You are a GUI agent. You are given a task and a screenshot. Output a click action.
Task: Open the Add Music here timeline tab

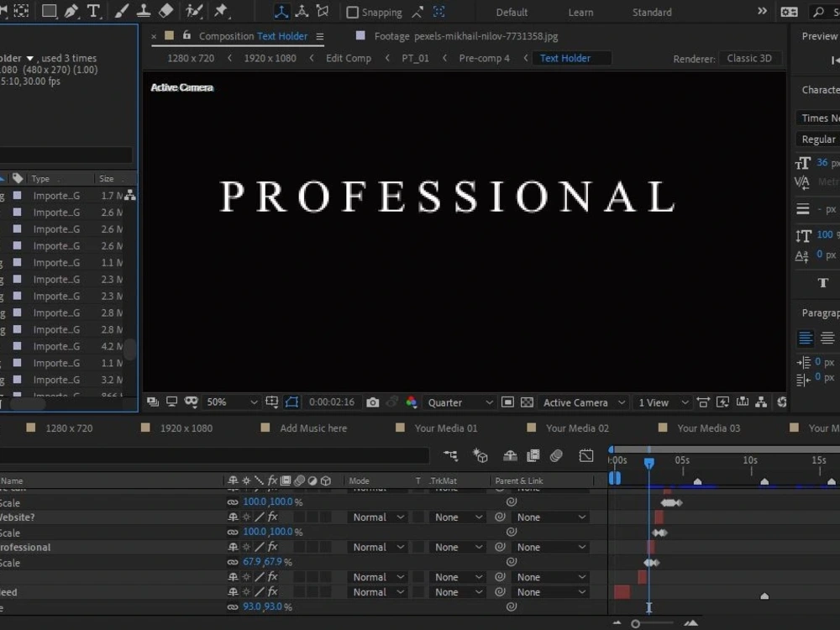[312, 428]
